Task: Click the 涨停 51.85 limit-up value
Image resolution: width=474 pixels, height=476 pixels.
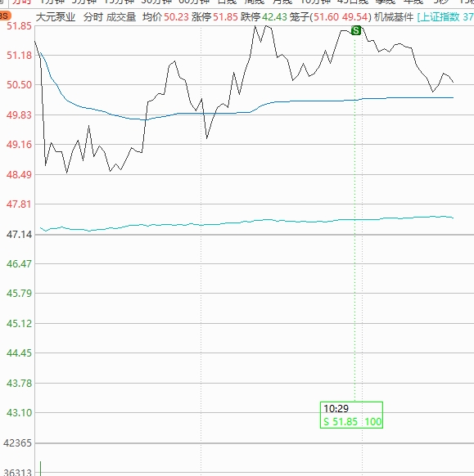Action: click(214, 17)
